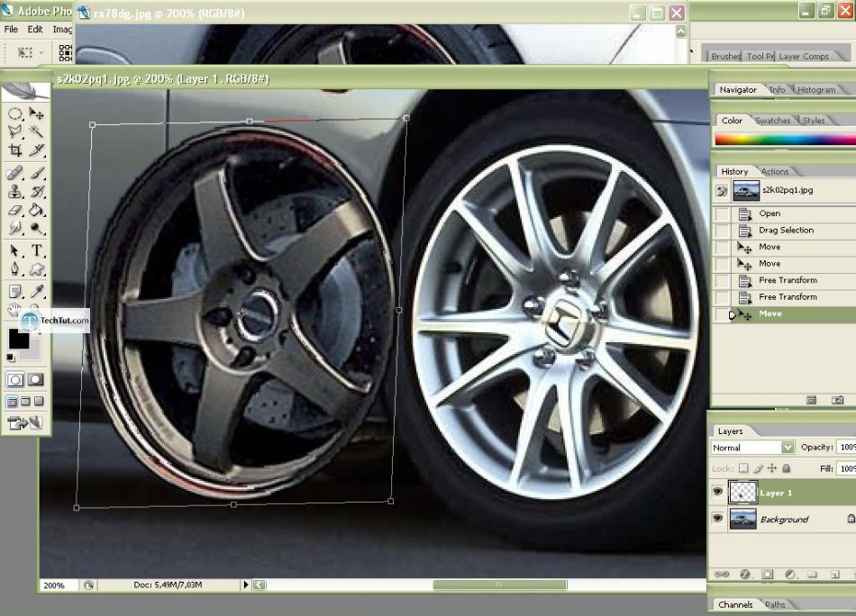Toggle lock transparent pixels
The image size is (856, 616).
pyautogui.click(x=743, y=468)
